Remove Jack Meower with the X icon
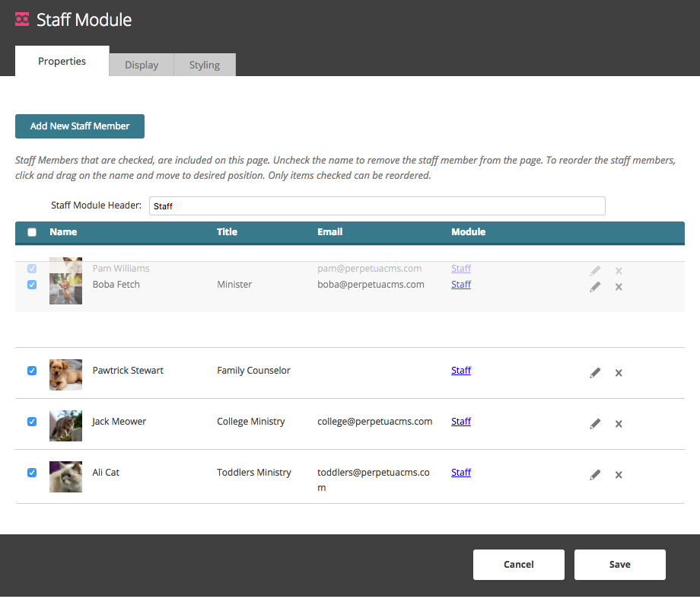 click(x=619, y=424)
